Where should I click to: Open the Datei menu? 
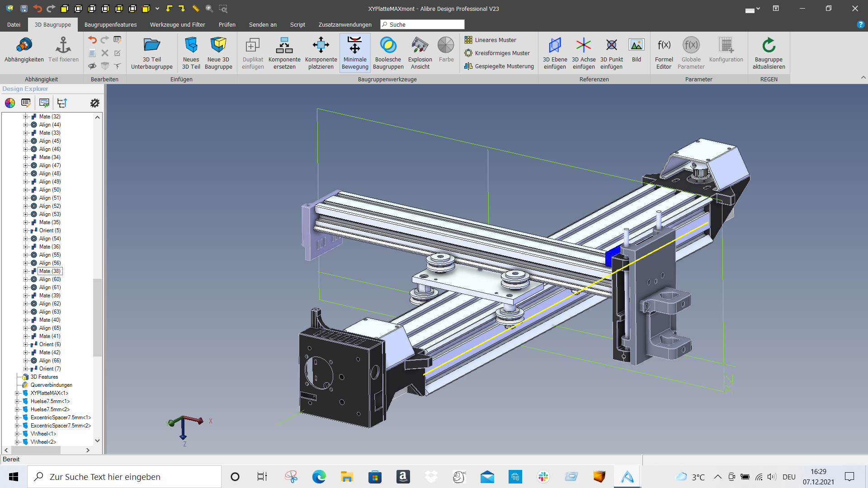[x=14, y=24]
